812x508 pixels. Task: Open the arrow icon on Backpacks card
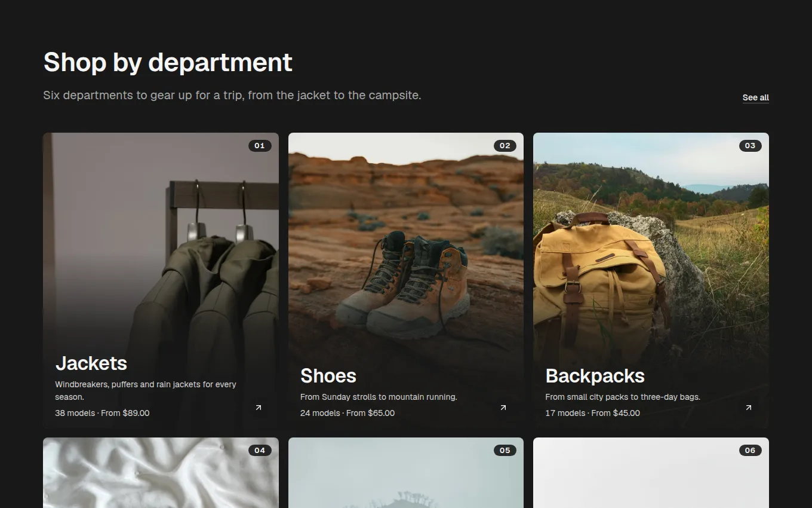pos(748,408)
